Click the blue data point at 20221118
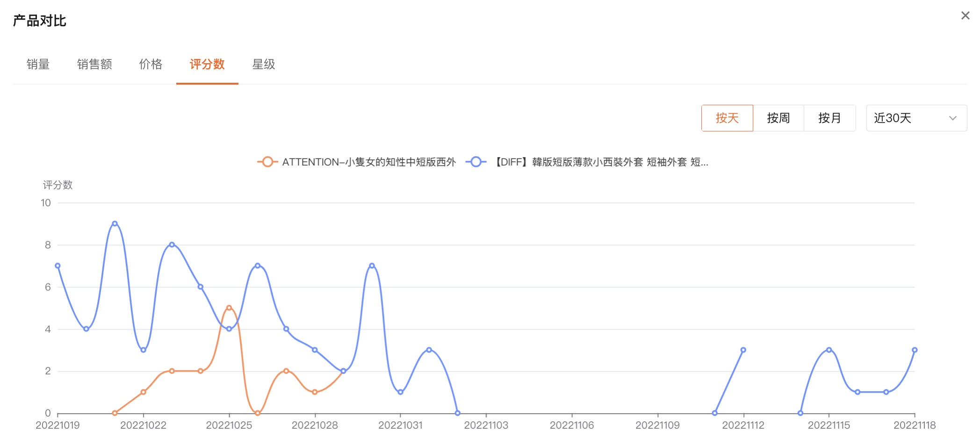 [x=915, y=350]
